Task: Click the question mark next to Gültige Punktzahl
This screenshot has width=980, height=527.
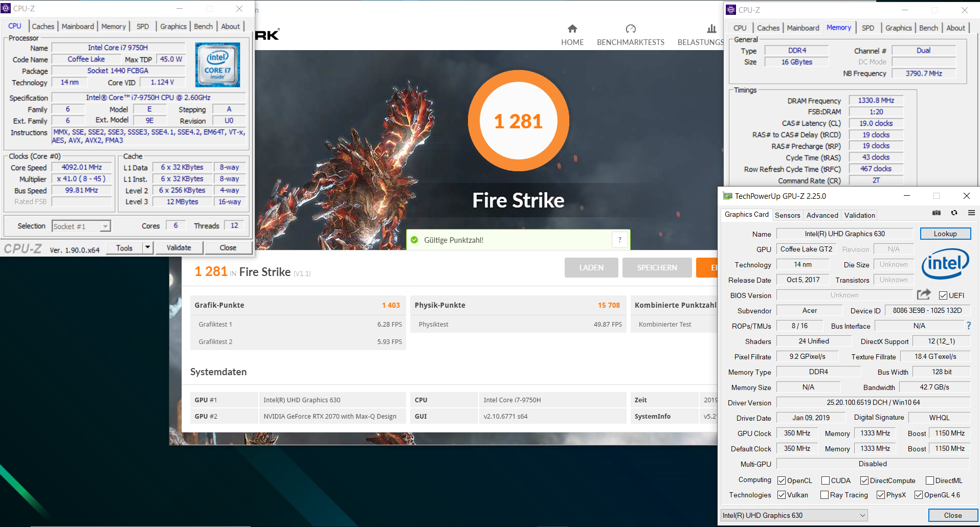Action: click(x=620, y=240)
